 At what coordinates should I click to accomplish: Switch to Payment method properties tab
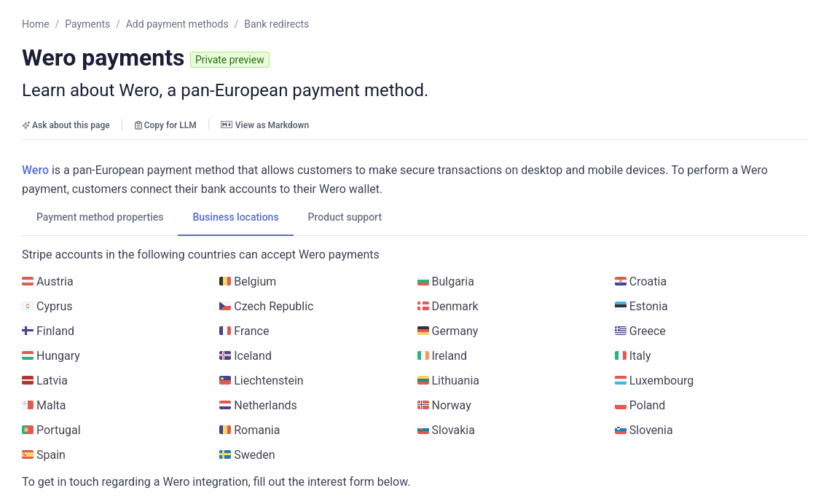(100, 217)
